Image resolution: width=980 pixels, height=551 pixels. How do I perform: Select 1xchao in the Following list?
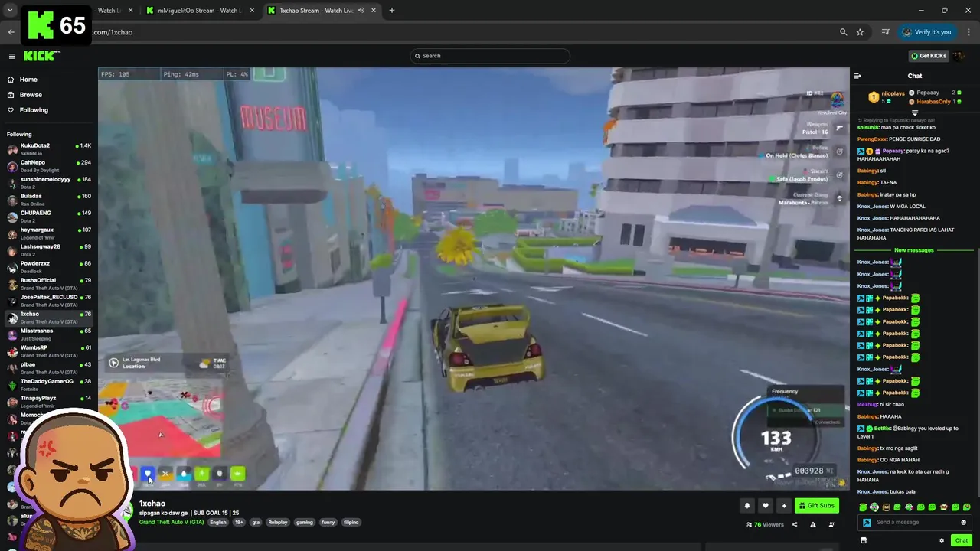[47, 317]
